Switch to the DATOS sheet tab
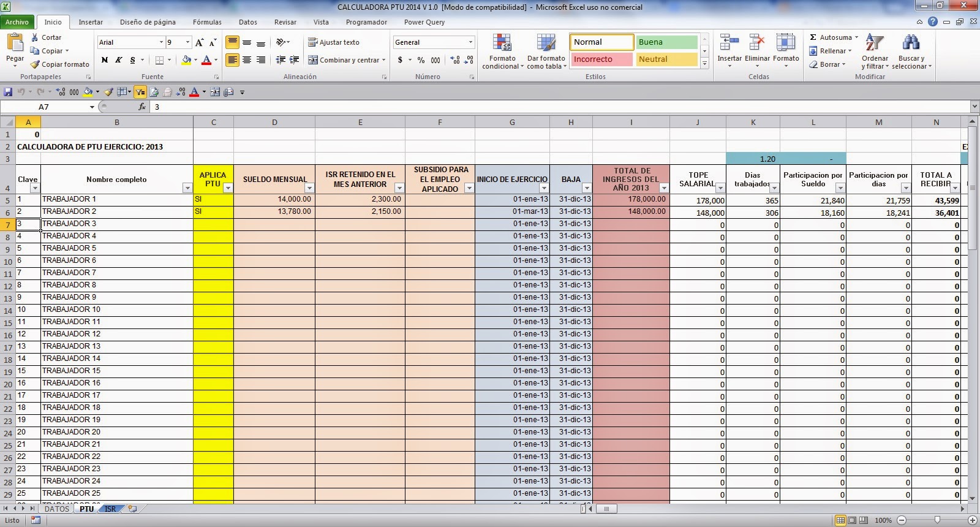 57,509
